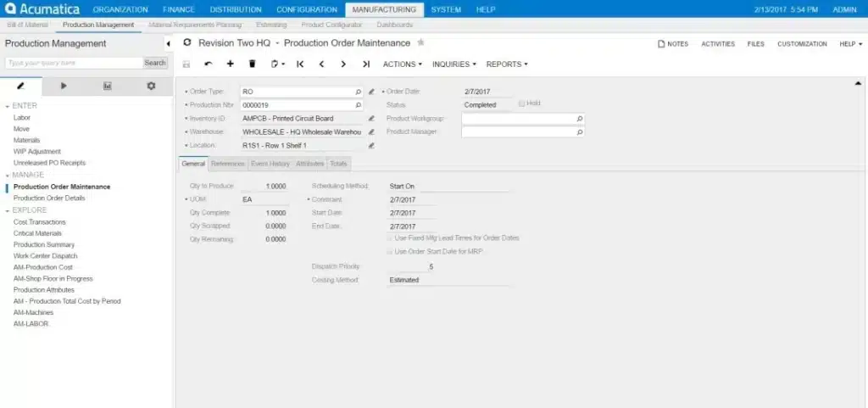
Task: Switch to the Event History tab
Action: [270, 164]
